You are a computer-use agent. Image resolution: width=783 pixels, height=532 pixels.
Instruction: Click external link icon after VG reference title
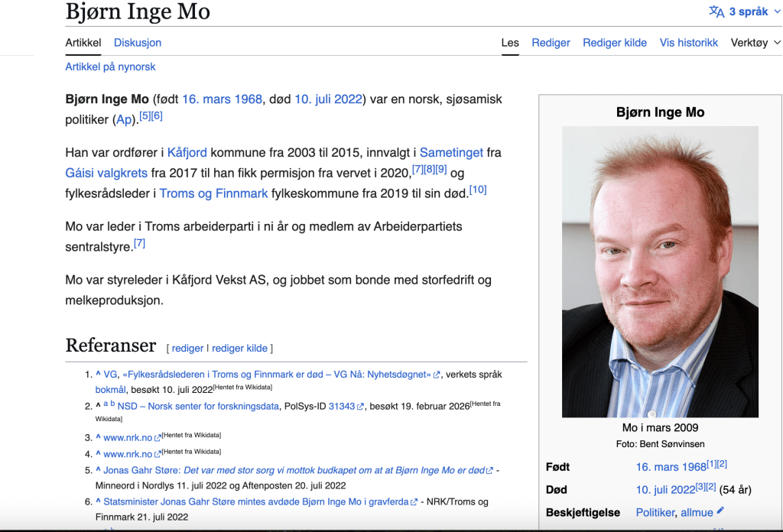click(x=437, y=375)
